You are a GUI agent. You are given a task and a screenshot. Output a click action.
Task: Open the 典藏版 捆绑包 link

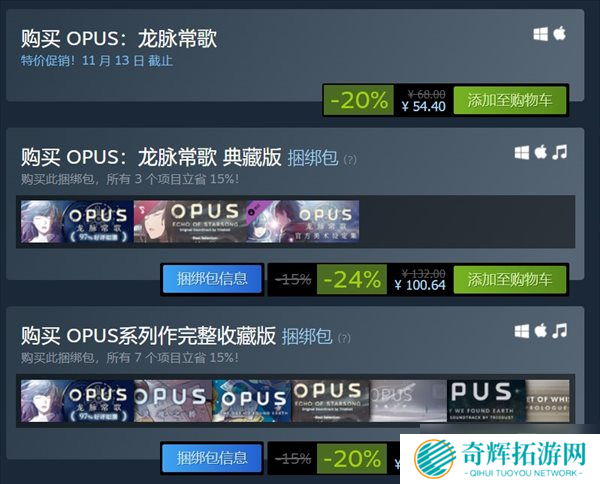(313, 158)
